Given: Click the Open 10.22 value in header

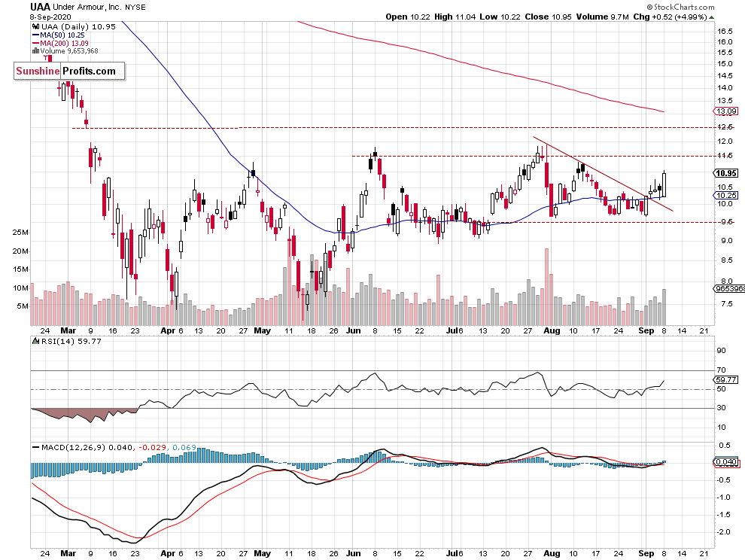Looking at the screenshot, I should coord(408,17).
